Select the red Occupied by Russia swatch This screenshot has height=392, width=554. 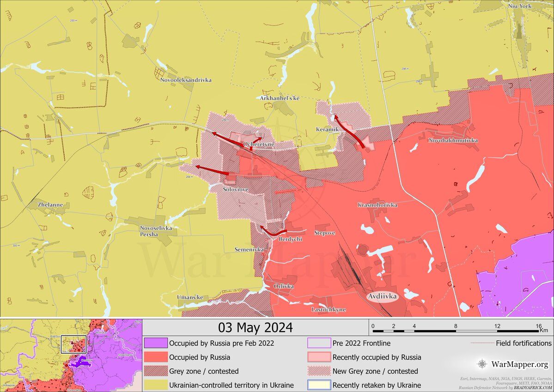click(x=155, y=357)
